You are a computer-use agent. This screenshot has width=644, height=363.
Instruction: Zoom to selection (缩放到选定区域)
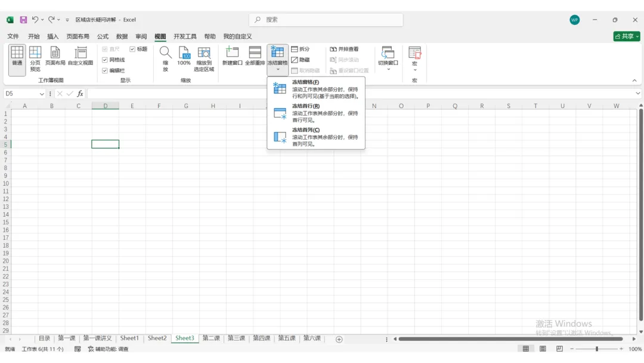point(204,59)
